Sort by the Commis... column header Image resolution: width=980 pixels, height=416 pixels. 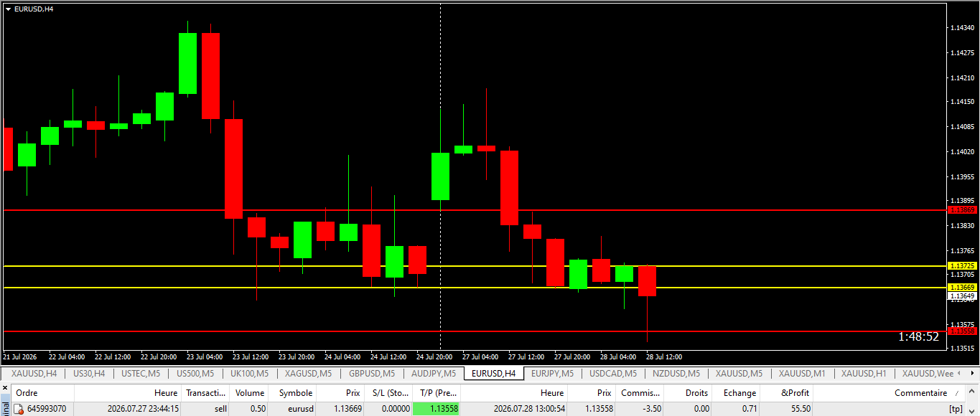639,393
